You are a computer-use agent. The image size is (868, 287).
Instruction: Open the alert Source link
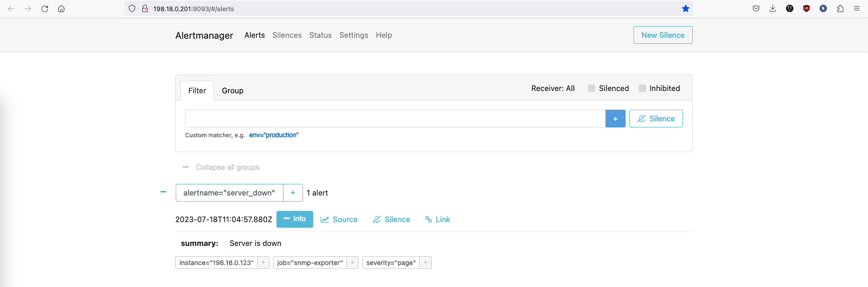339,219
